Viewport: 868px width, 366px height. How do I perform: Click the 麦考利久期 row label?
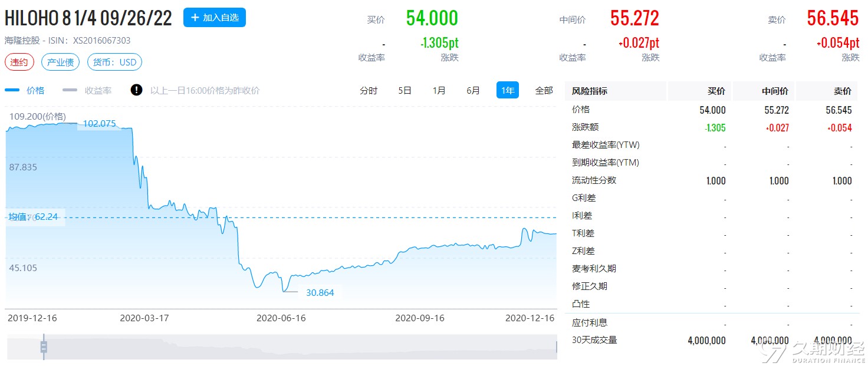pyautogui.click(x=594, y=269)
